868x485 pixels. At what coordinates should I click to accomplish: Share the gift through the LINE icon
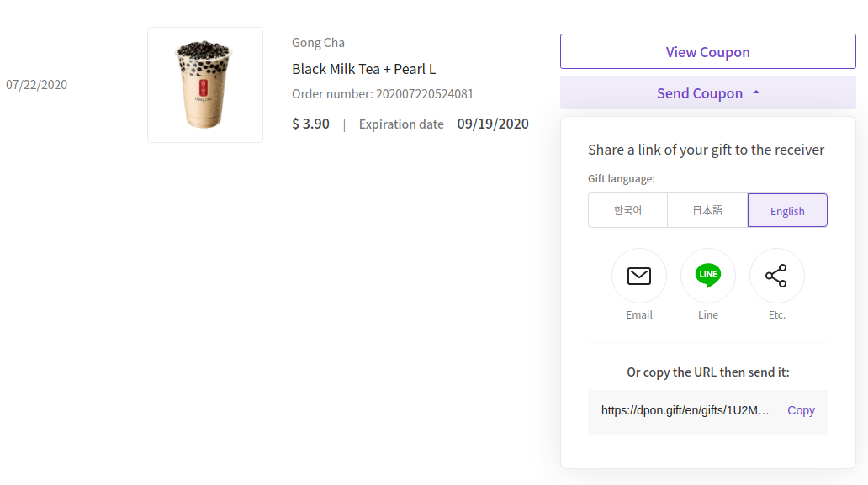[x=708, y=276]
